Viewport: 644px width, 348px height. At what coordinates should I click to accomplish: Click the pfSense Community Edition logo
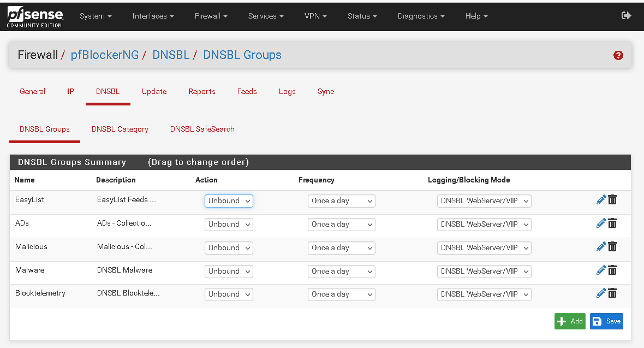pos(35,17)
